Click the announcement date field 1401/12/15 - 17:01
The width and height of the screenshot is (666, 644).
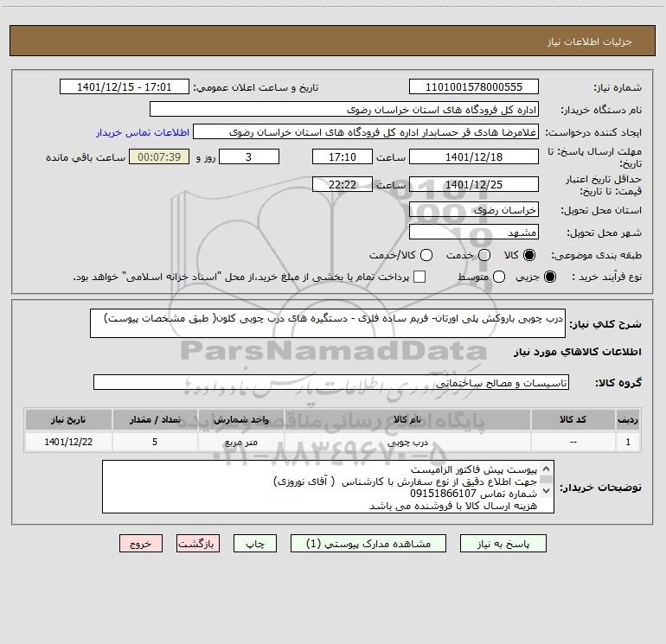click(125, 87)
